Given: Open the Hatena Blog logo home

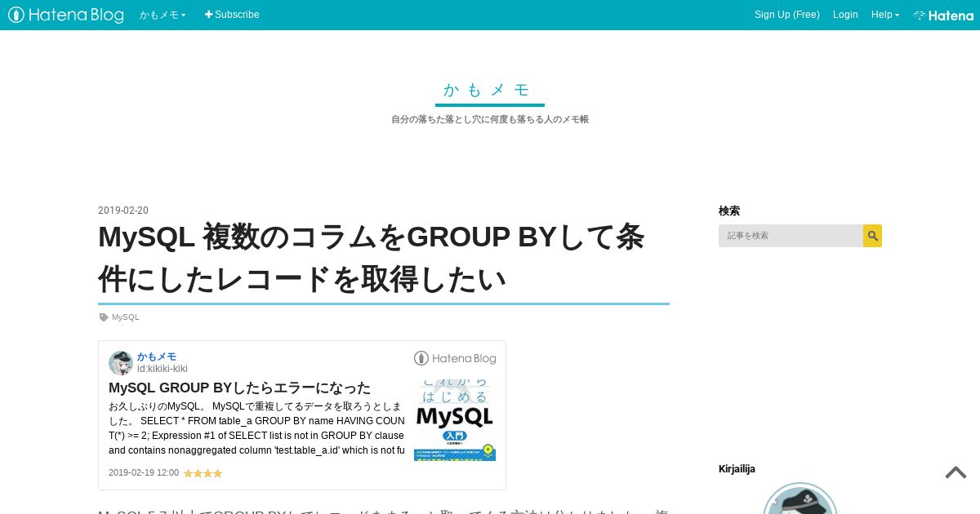Looking at the screenshot, I should point(66,15).
